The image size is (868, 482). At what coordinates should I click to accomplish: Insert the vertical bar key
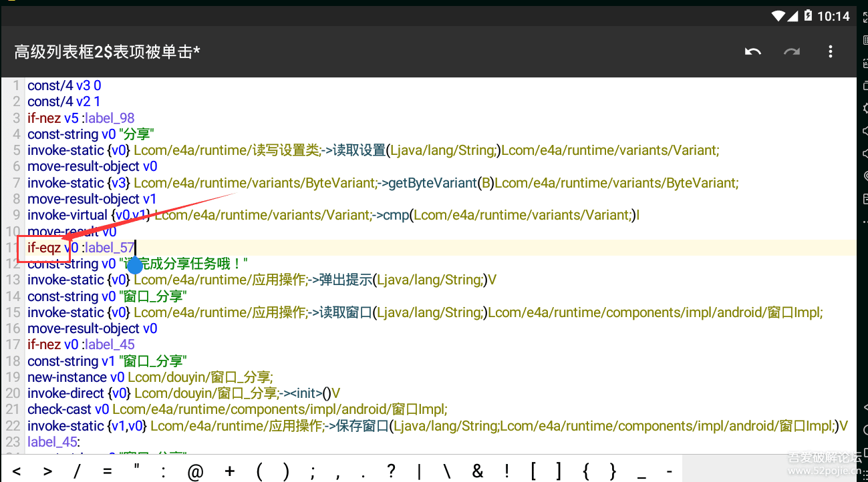(x=420, y=472)
